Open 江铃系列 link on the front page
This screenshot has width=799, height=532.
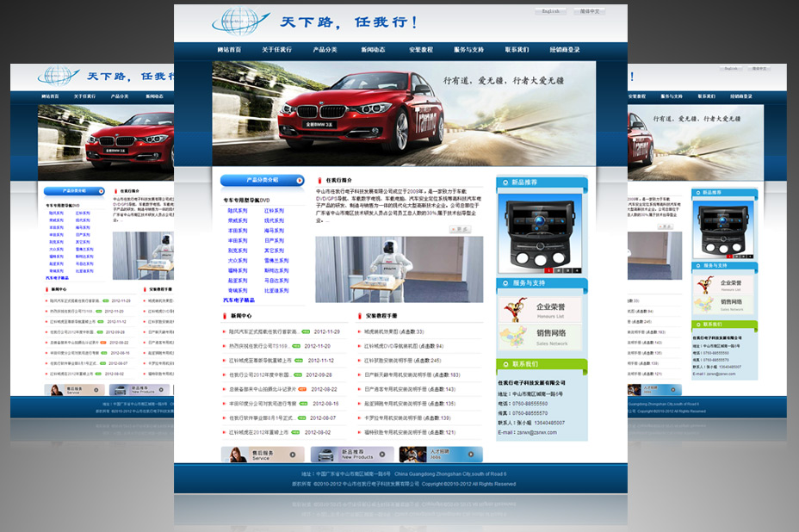pos(274,210)
